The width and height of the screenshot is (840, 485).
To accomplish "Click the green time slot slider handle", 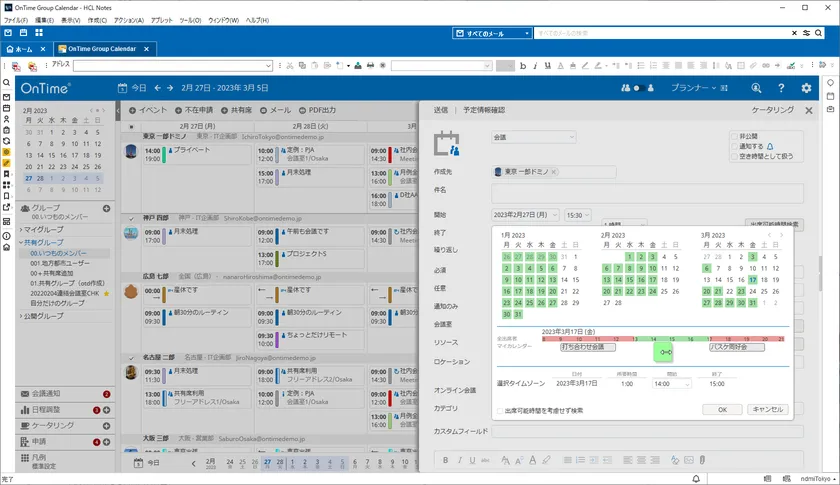I will coord(666,351).
